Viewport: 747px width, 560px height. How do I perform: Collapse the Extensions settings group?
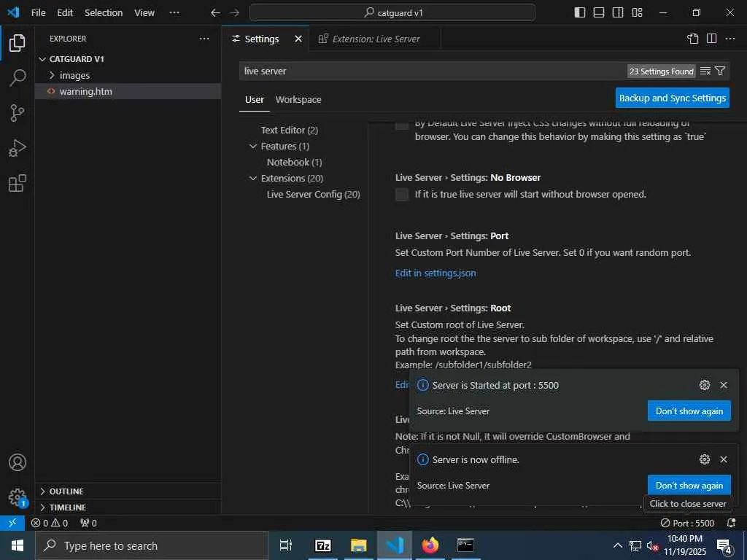tap(253, 178)
